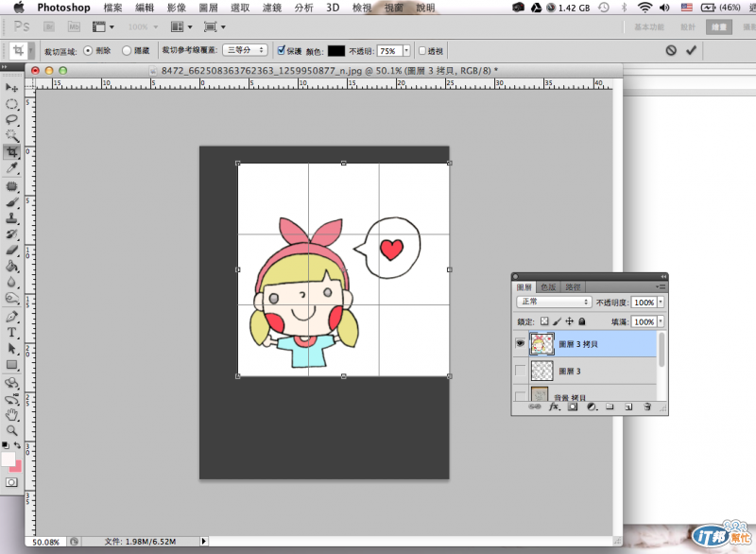
Task: Select the Move tool in the toolbox
Action: tap(12, 88)
